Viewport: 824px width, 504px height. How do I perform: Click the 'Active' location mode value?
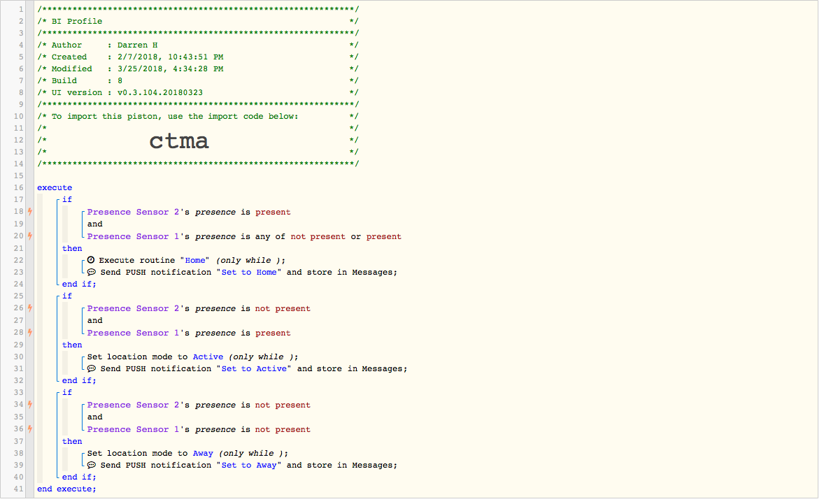click(208, 357)
